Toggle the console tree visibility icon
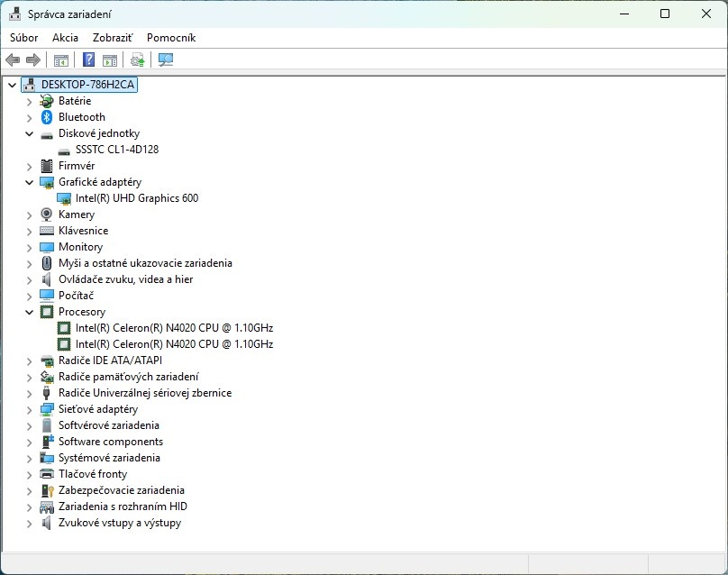 [60, 59]
